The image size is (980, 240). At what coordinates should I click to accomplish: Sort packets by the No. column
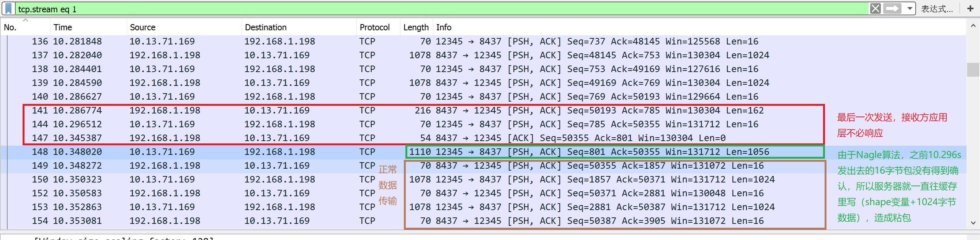25,27
